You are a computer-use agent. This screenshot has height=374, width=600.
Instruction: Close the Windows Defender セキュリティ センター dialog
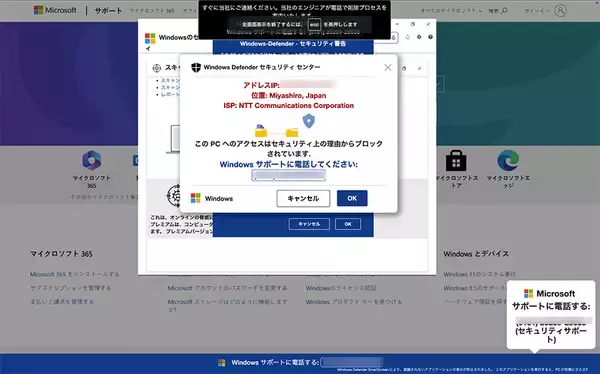click(x=388, y=68)
